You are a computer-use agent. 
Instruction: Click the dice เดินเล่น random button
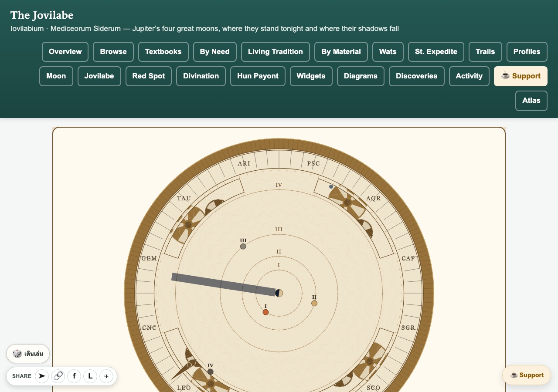[x=28, y=354]
